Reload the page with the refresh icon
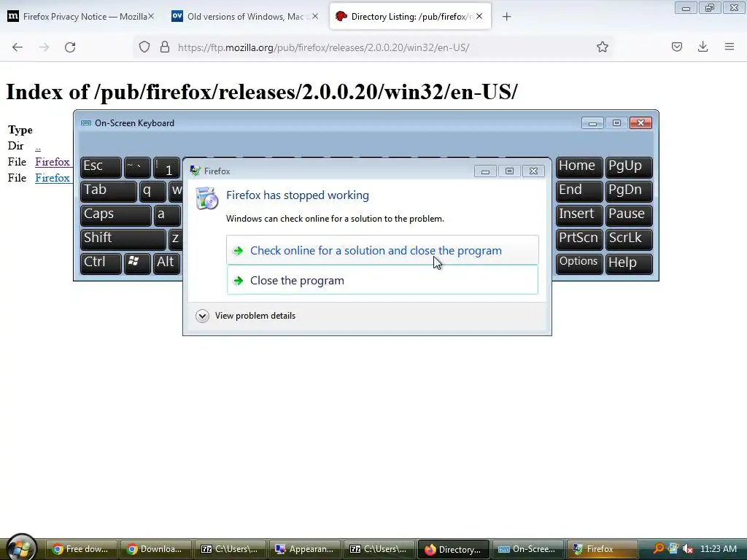Screen dimensions: 747x560 (x=70, y=47)
